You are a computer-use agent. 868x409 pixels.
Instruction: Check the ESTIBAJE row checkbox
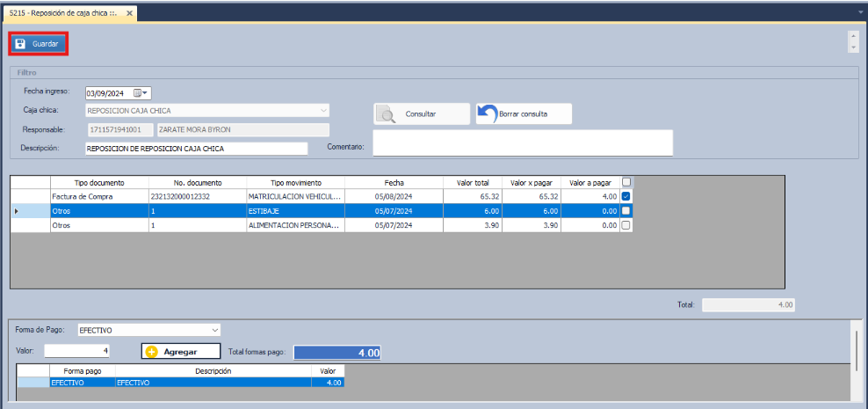point(626,211)
